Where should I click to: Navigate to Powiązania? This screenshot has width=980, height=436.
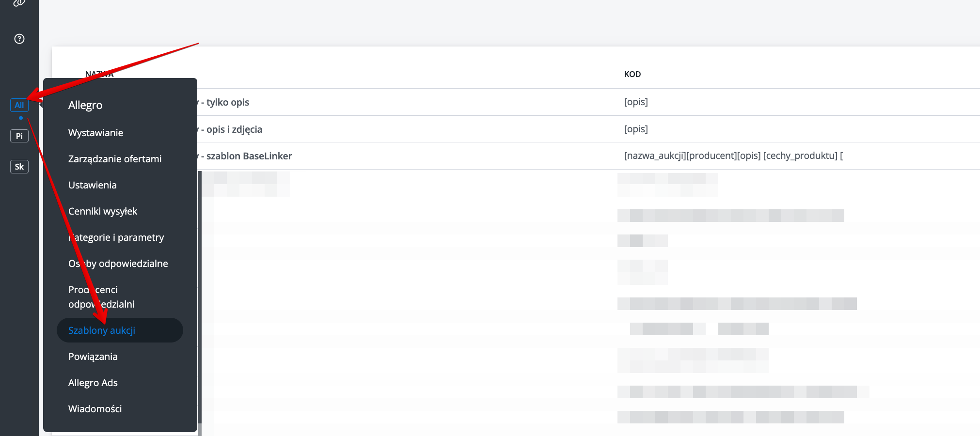93,357
